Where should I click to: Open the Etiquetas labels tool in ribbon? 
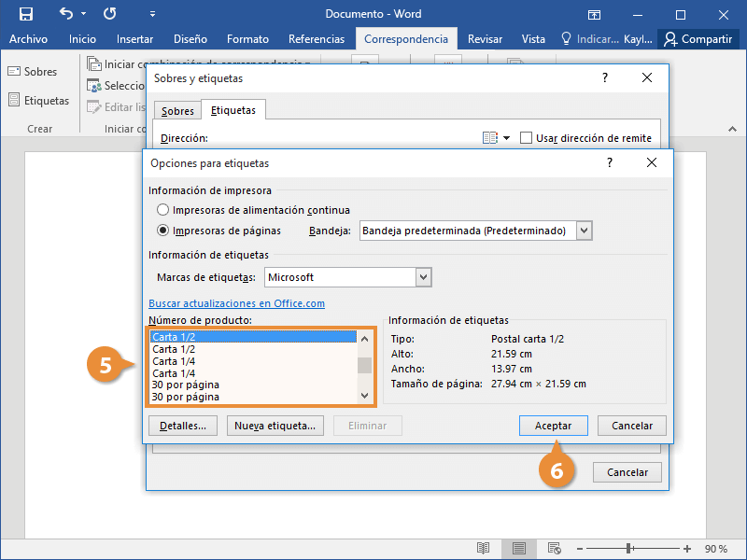point(38,100)
